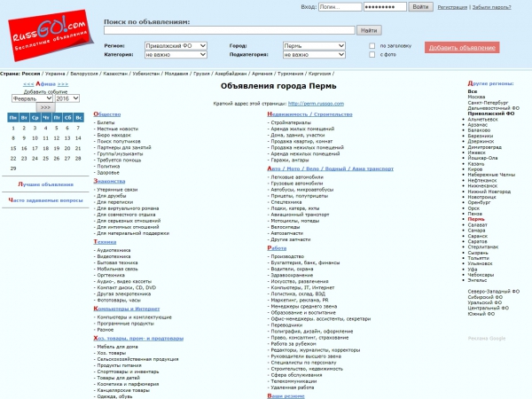Open Программные продукты subcategory

click(126, 324)
